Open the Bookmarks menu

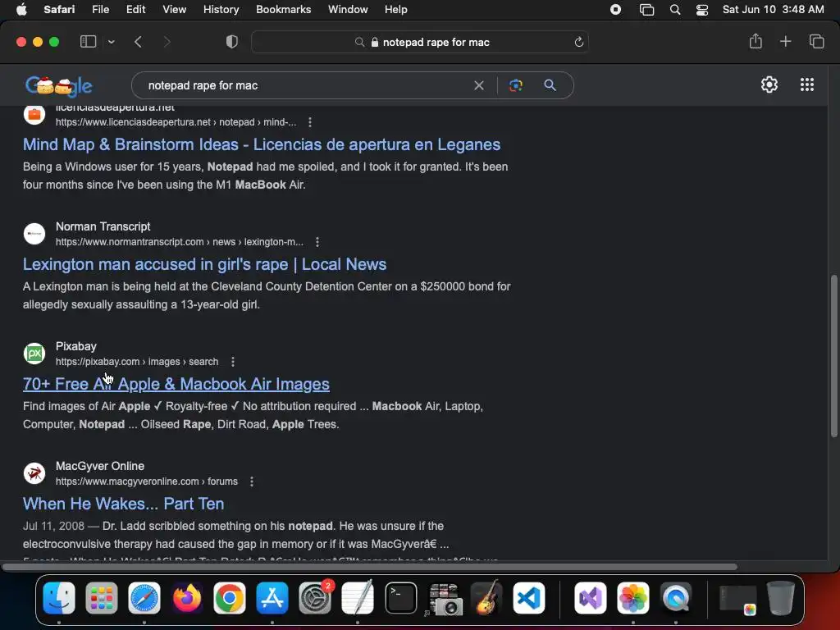[x=283, y=10]
